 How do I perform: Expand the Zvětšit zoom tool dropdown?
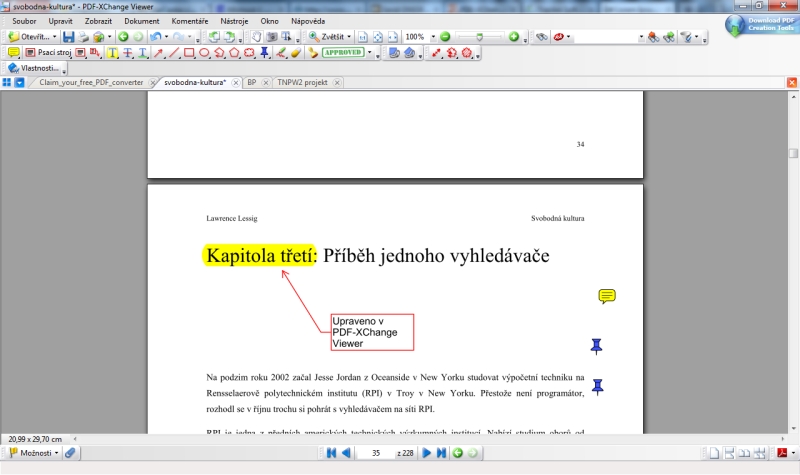click(x=349, y=37)
